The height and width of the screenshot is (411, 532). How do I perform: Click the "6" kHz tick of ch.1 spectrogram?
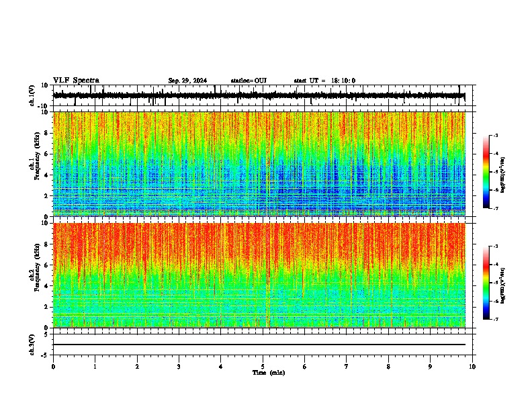coord(46,154)
